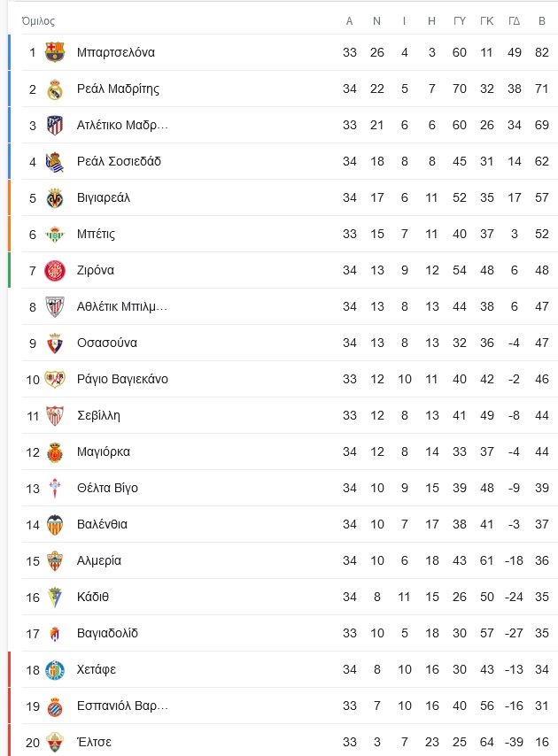
Task: Click the Εσπανιόλ Βαρ… team name
Action: pos(123,706)
